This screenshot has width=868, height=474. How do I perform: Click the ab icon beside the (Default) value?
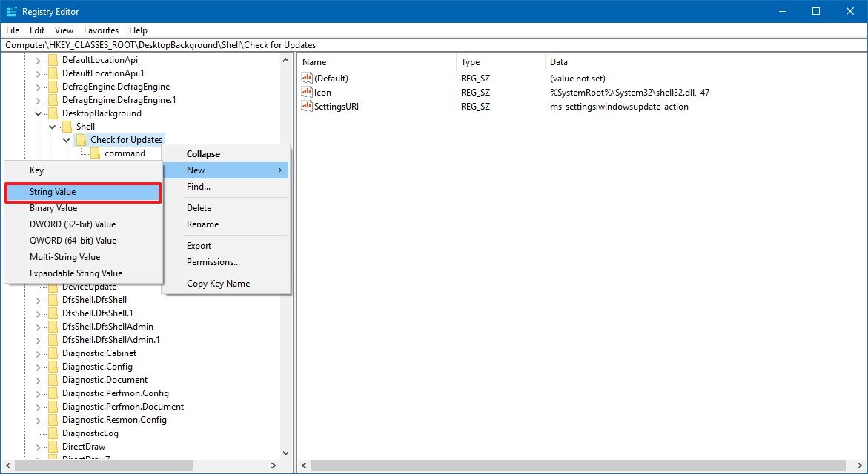306,78
